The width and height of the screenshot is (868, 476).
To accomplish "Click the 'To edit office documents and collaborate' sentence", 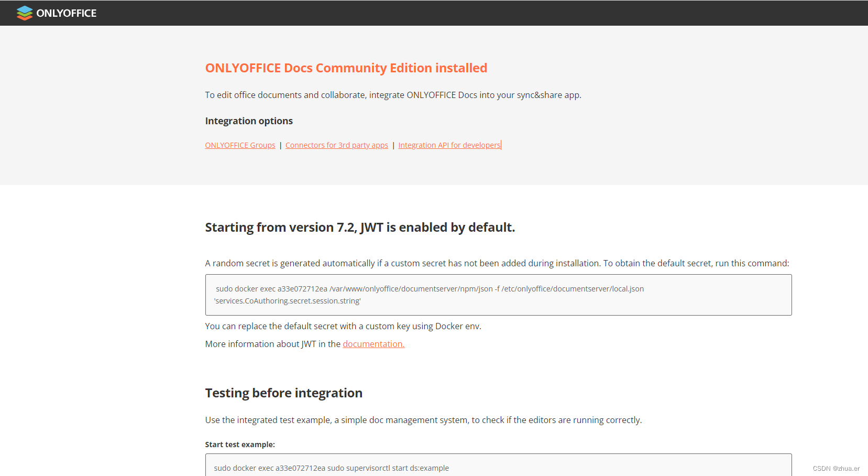I will coord(393,95).
